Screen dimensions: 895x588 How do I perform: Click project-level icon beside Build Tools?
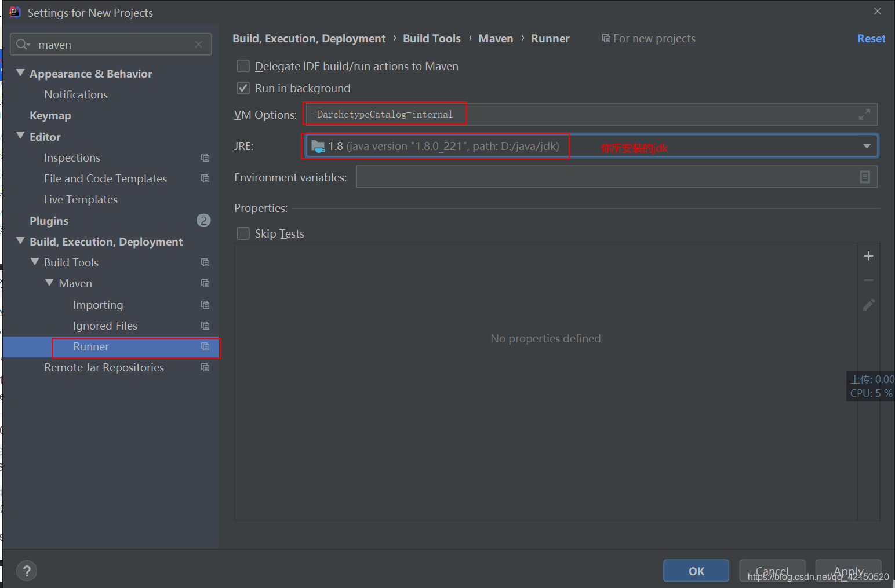pyautogui.click(x=205, y=262)
